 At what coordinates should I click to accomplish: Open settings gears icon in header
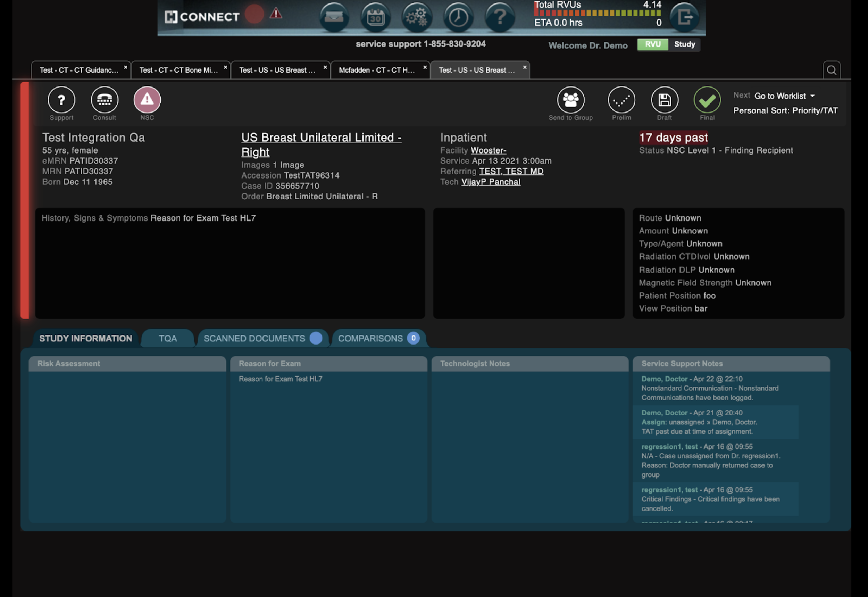[x=417, y=17]
